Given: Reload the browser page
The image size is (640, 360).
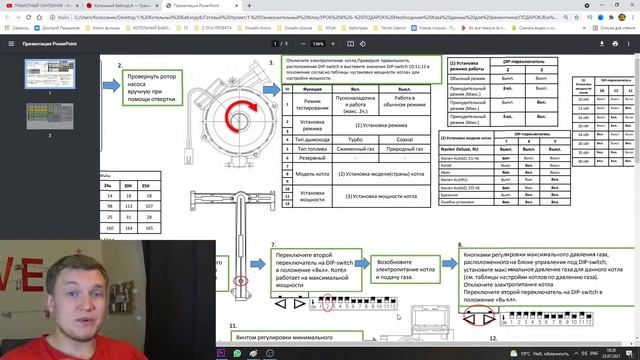Looking at the screenshot, I should 29,18.
